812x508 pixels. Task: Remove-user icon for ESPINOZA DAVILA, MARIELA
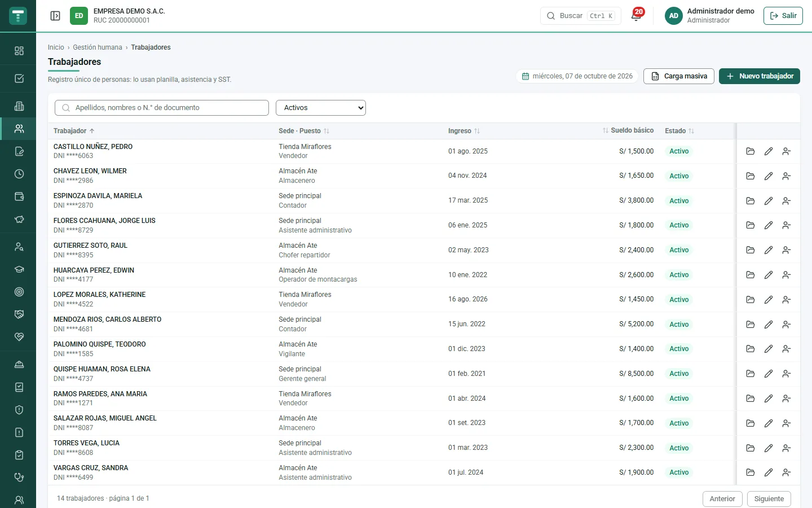787,201
